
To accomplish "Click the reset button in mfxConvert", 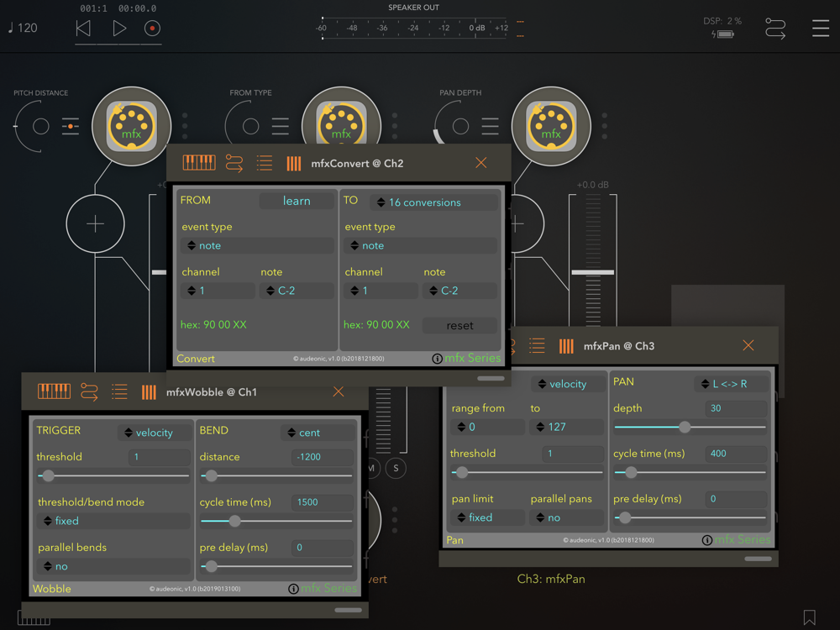I will click(459, 326).
